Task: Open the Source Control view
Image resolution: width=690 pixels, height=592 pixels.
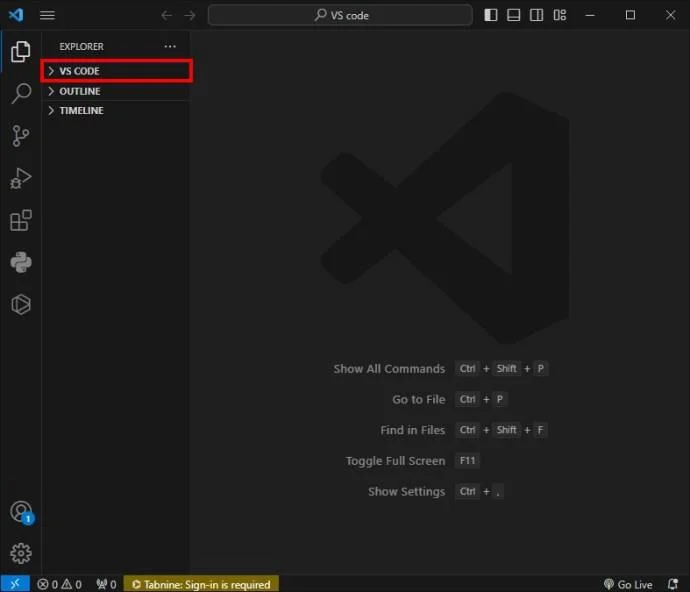Action: pyautogui.click(x=21, y=136)
